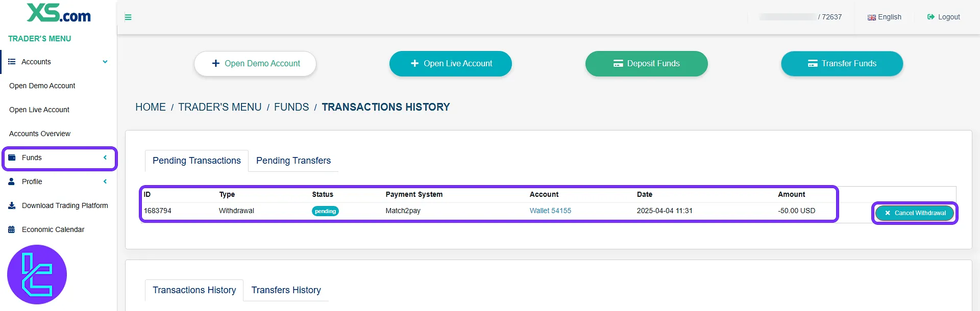Toggle the hamburger sidebar menu icon
Viewport: 980px width, 311px height.
(x=128, y=17)
